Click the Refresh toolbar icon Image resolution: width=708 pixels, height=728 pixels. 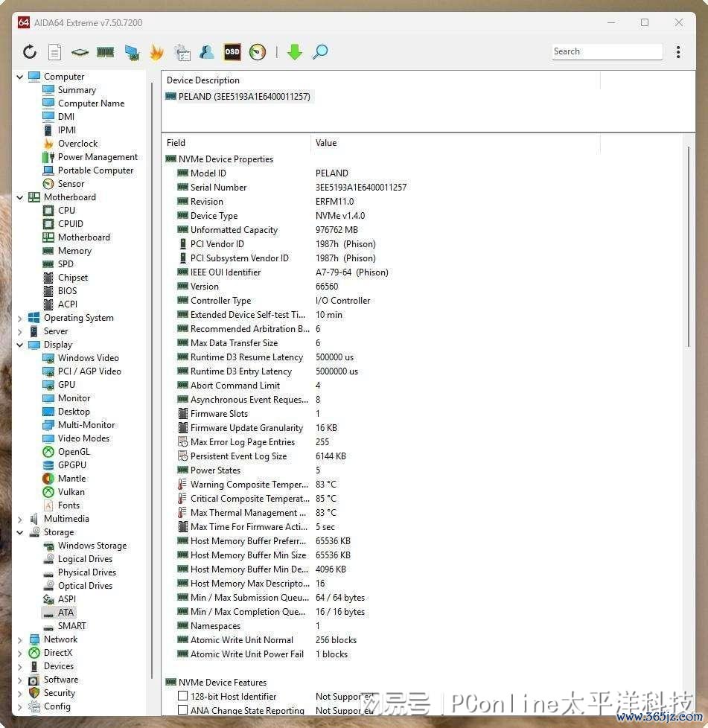click(30, 51)
